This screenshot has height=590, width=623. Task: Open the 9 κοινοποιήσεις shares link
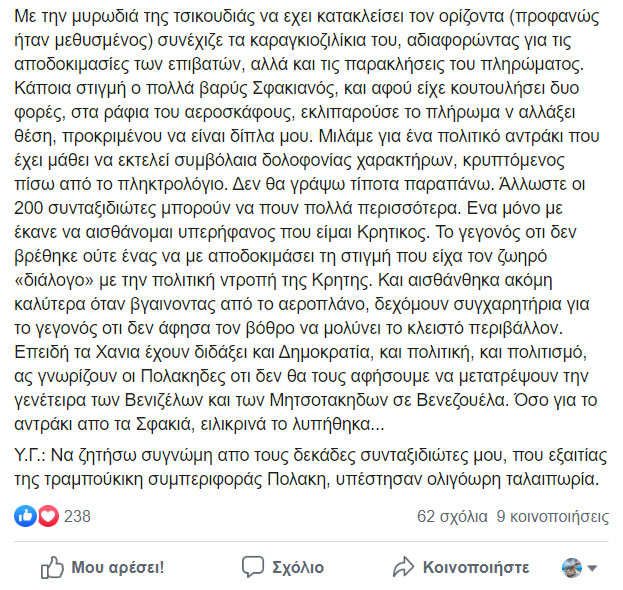[552, 517]
